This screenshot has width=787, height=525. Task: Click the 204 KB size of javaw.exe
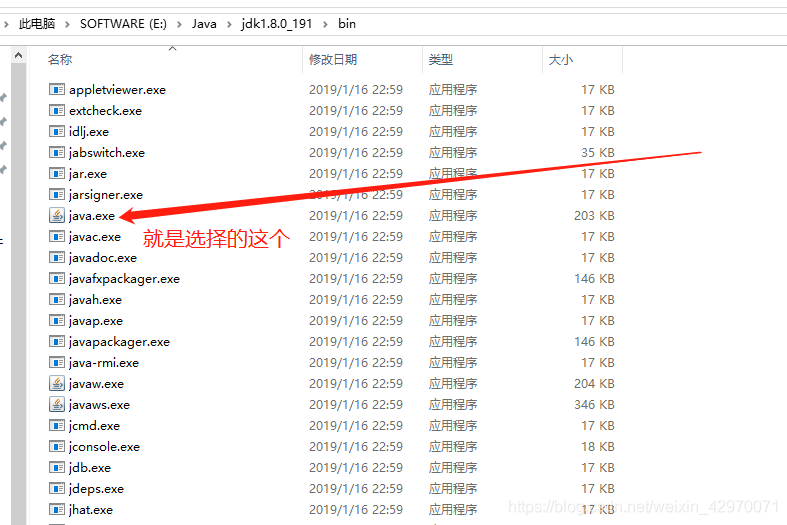pyautogui.click(x=594, y=383)
